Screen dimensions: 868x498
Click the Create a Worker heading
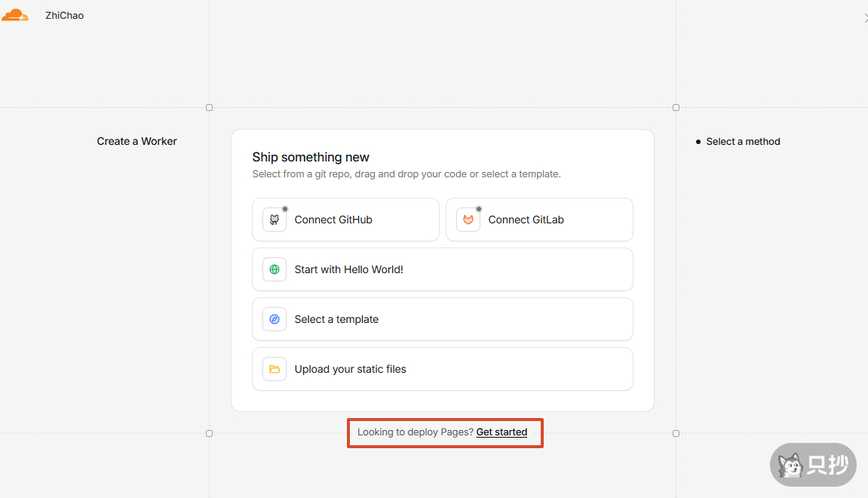pyautogui.click(x=136, y=141)
